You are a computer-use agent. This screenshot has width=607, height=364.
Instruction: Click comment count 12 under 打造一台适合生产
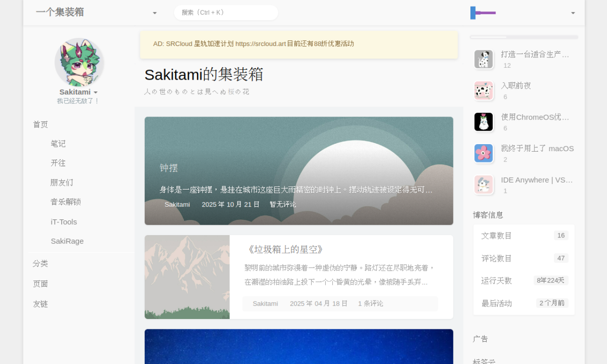tap(507, 65)
